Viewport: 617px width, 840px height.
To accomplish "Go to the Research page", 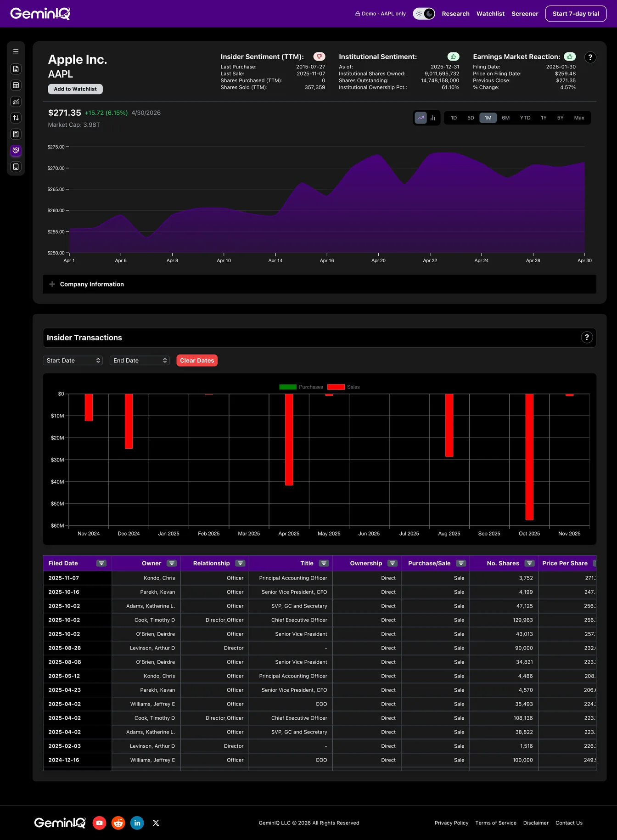I will point(455,14).
